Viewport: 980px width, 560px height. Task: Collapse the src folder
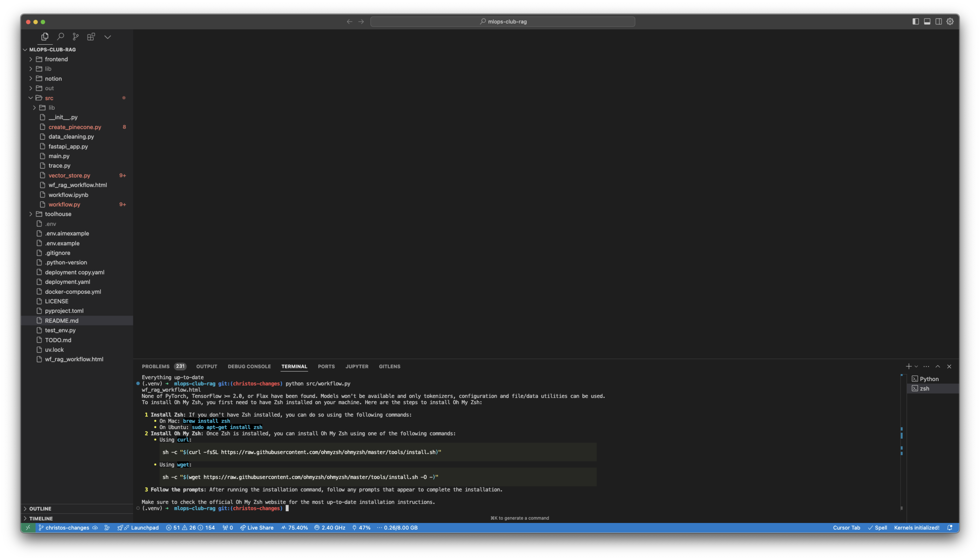(x=49, y=98)
